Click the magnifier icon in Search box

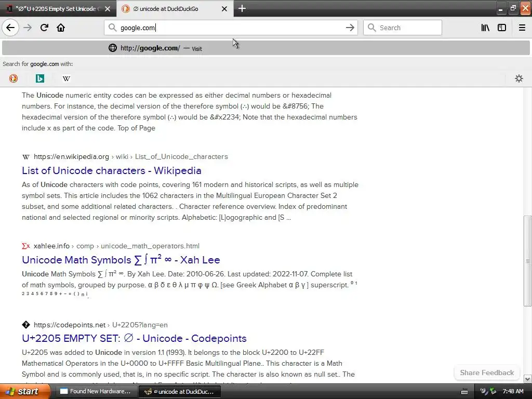click(x=372, y=28)
